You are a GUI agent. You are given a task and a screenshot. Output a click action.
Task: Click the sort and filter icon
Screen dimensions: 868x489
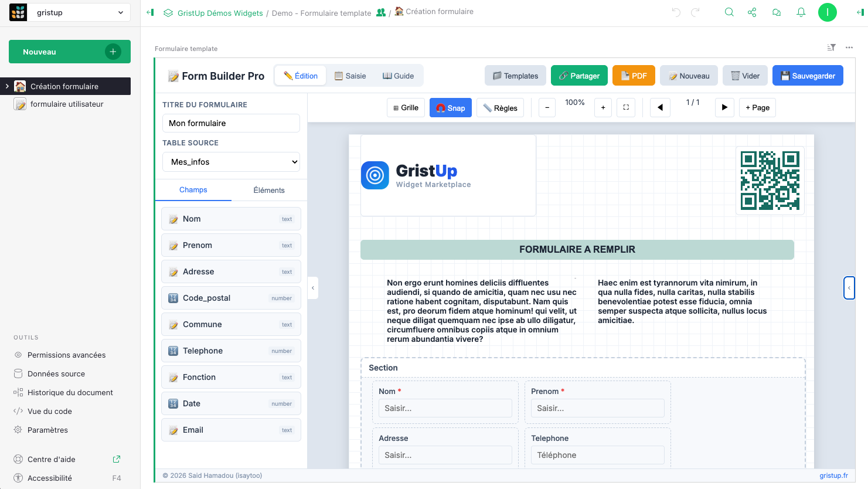pyautogui.click(x=831, y=47)
